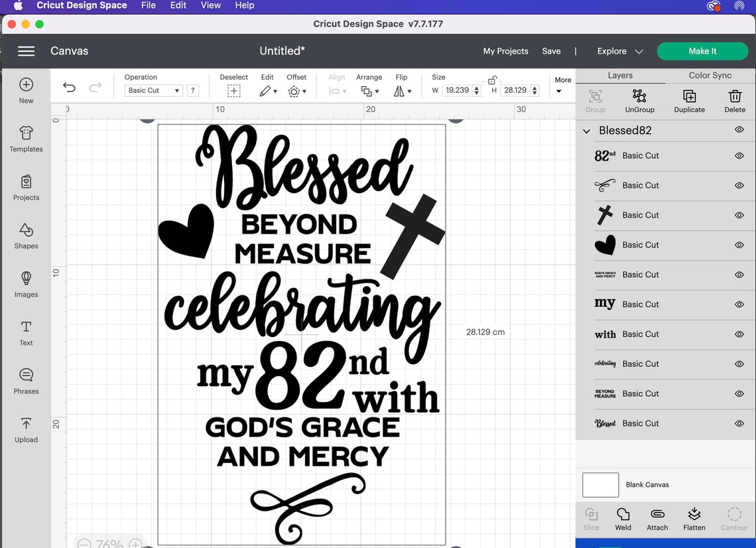
Task: Open the Basic Cut operation dropdown
Action: click(153, 90)
